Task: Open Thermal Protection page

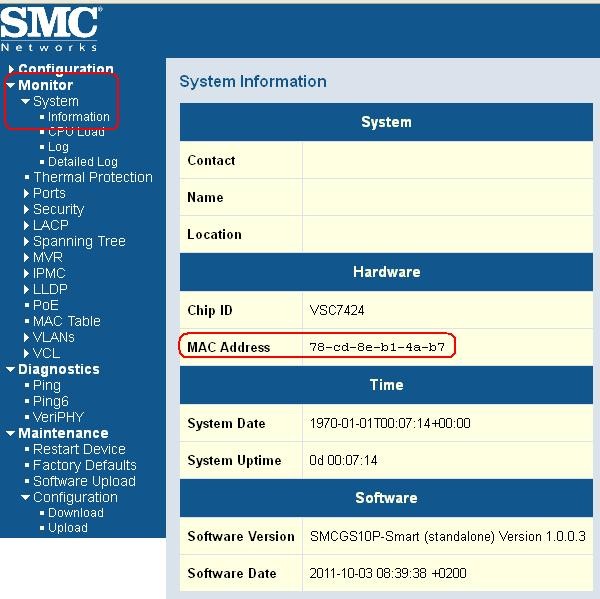Action: click(93, 177)
